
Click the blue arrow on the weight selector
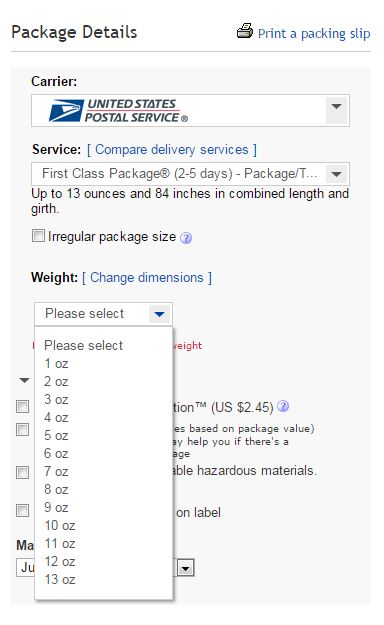[160, 314]
